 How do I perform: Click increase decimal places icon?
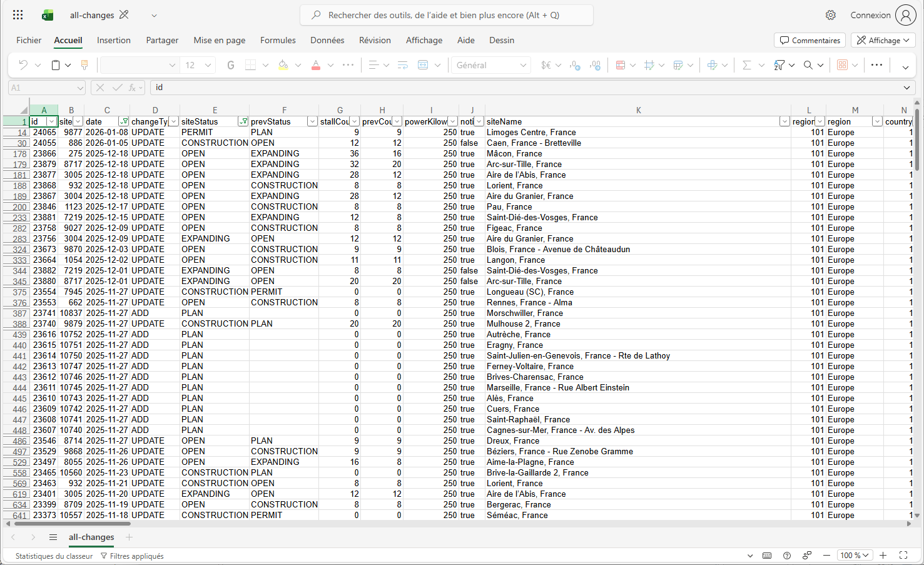point(596,65)
